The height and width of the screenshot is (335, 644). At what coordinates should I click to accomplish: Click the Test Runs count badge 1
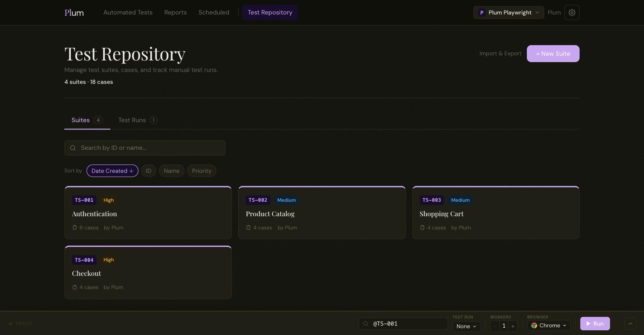(153, 120)
